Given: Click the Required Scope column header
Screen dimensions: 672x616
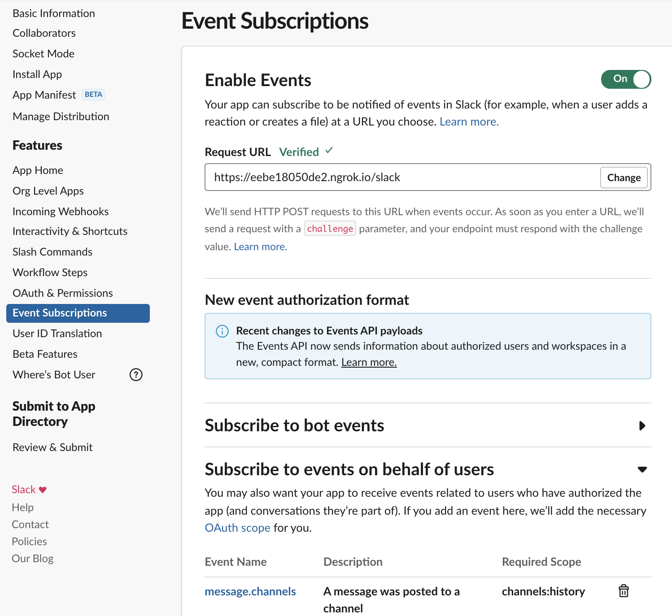Looking at the screenshot, I should coord(541,562).
